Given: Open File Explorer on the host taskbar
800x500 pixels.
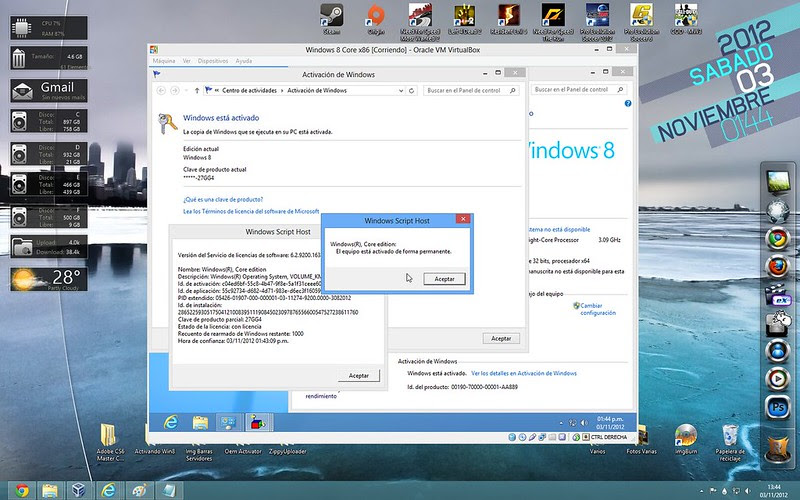Looking at the screenshot, I should [50, 491].
